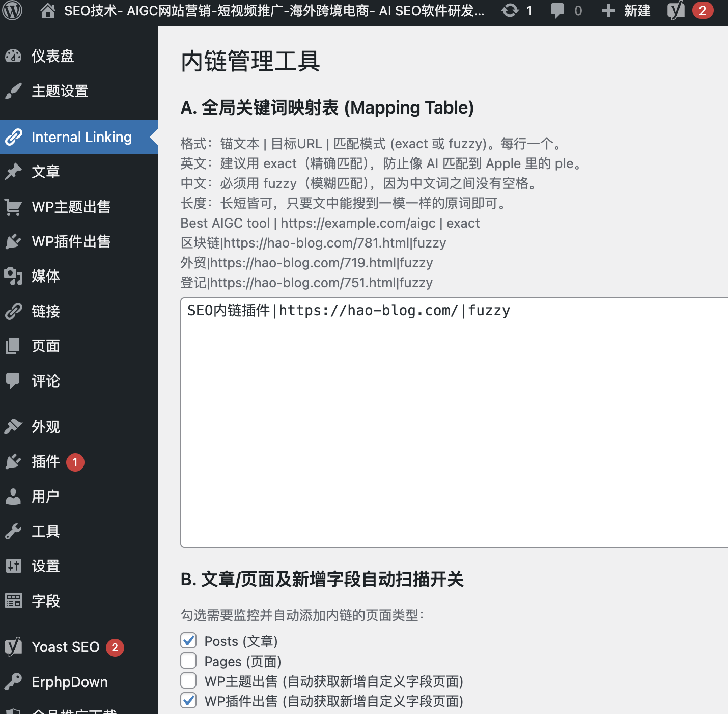Image resolution: width=728 pixels, height=714 pixels.
Task: Open the WordPress logo menu
Action: (13, 11)
